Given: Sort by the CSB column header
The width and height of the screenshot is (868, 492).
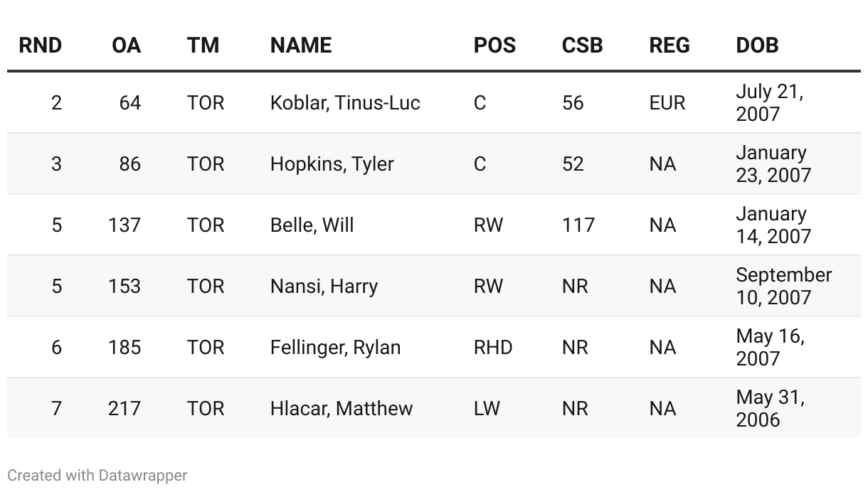Looking at the screenshot, I should [582, 46].
